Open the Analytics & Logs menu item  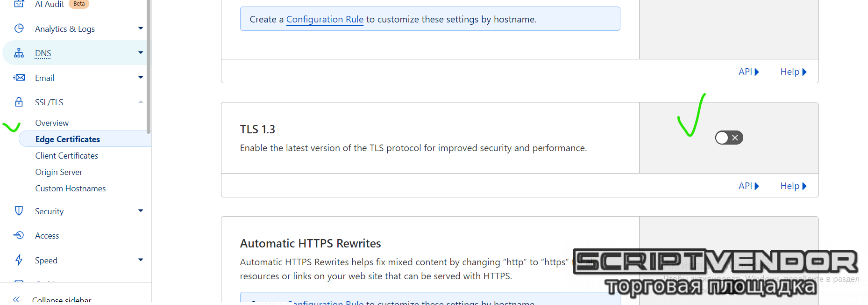pyautogui.click(x=65, y=29)
